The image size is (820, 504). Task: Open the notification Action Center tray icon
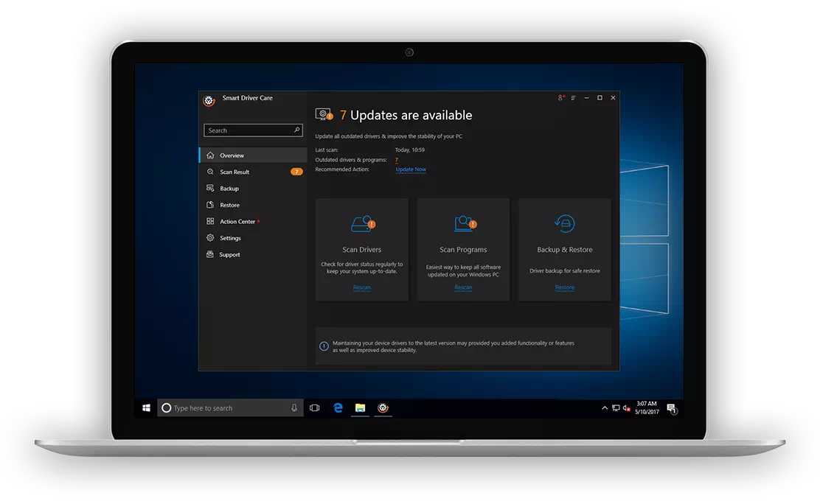coord(672,408)
